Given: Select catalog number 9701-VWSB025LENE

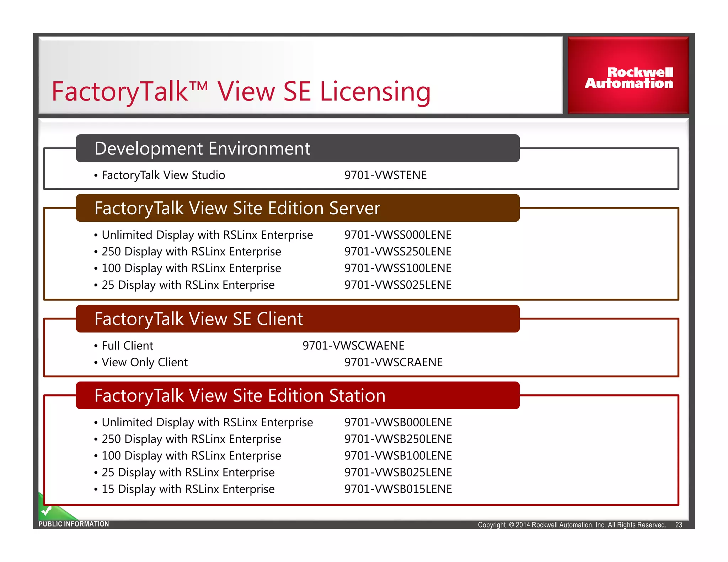Looking at the screenshot, I should [398, 472].
